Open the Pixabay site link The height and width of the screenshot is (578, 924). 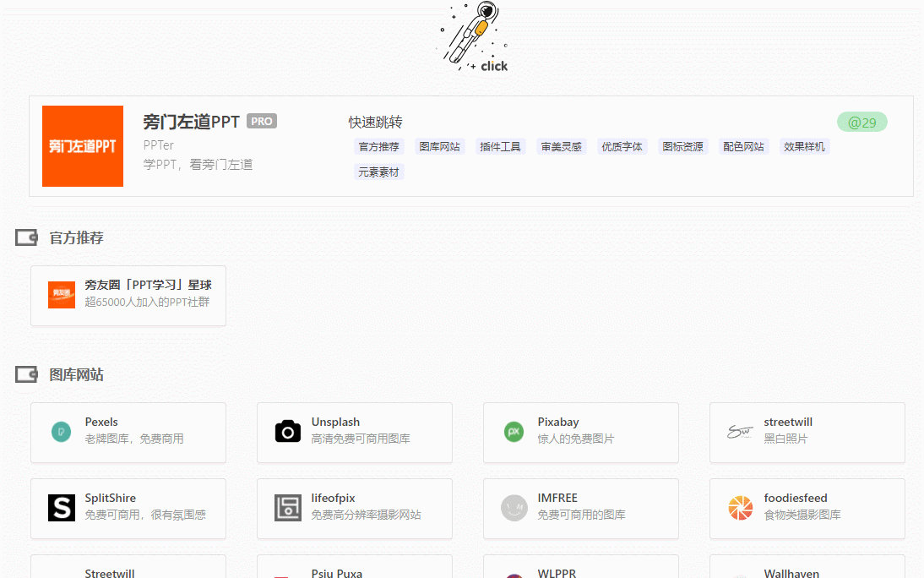(x=558, y=423)
